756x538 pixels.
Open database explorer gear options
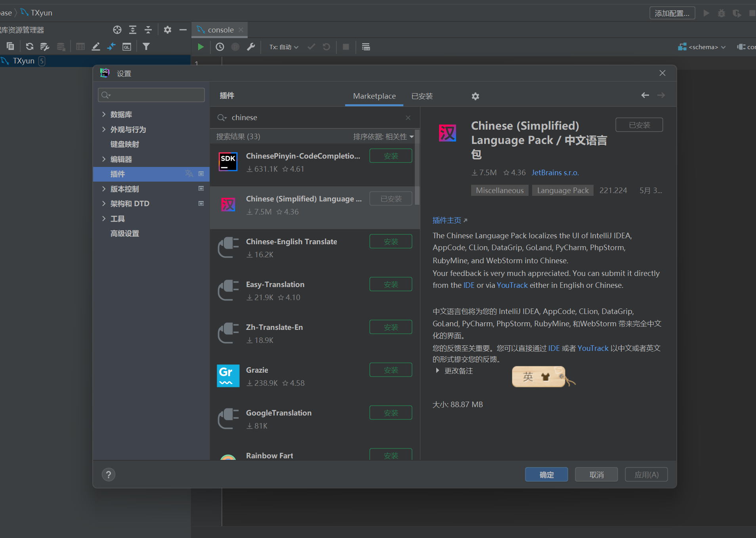[x=168, y=30]
